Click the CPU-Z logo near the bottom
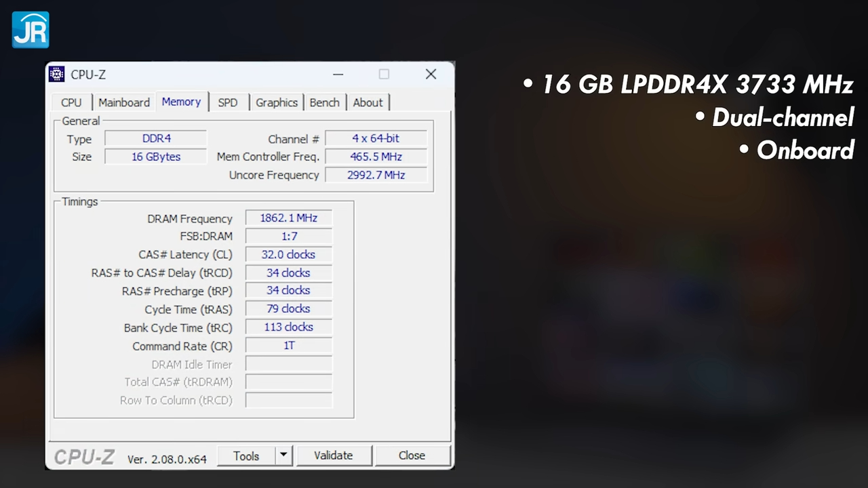Image resolution: width=868 pixels, height=488 pixels. coord(83,457)
